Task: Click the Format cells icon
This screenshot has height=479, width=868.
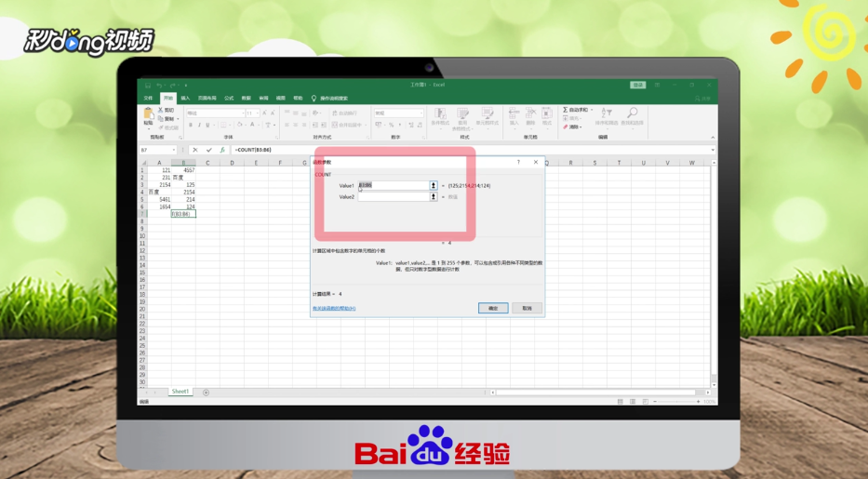Action: tap(547, 113)
